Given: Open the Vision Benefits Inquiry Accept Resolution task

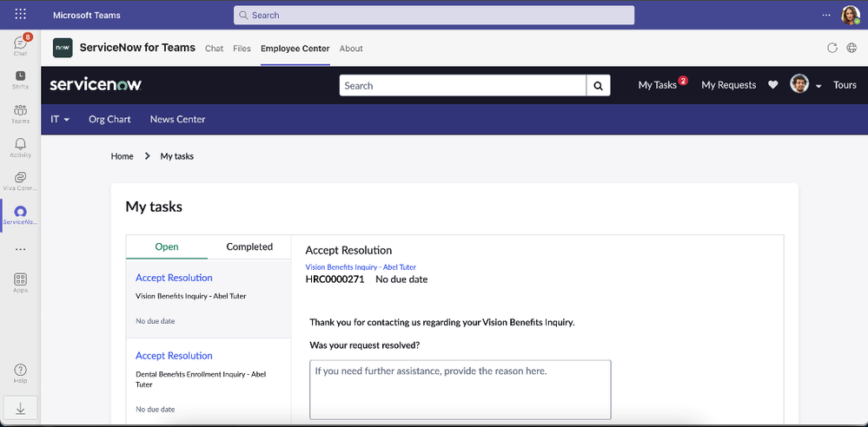Looking at the screenshot, I should (x=209, y=299).
